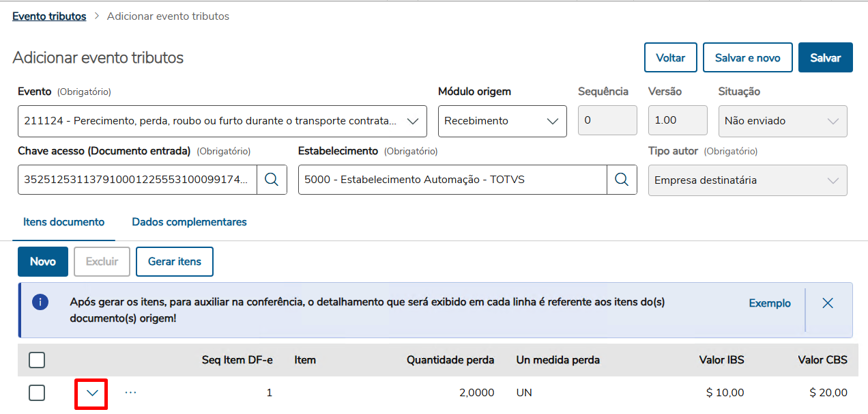Select the Itens documento tab
This screenshot has height=414, width=868.
(x=63, y=222)
